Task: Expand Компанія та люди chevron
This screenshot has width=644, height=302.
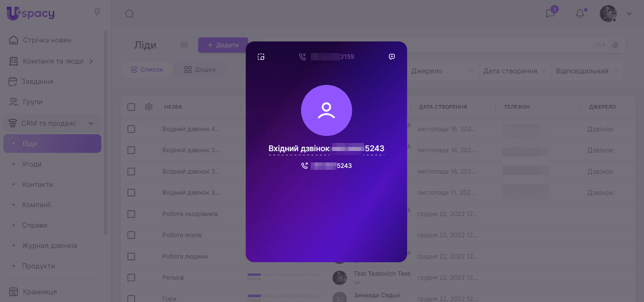Action: coord(91,61)
